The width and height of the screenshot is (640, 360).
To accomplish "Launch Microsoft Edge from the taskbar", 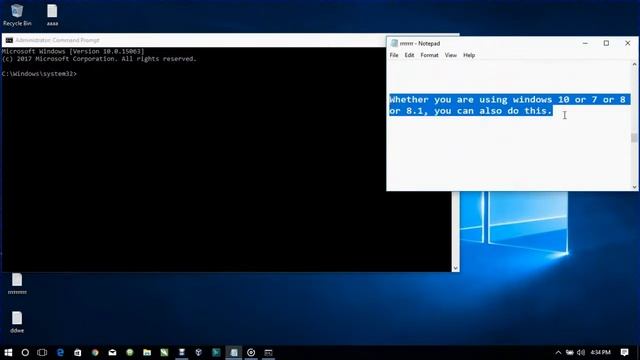I will pyautogui.click(x=60, y=352).
